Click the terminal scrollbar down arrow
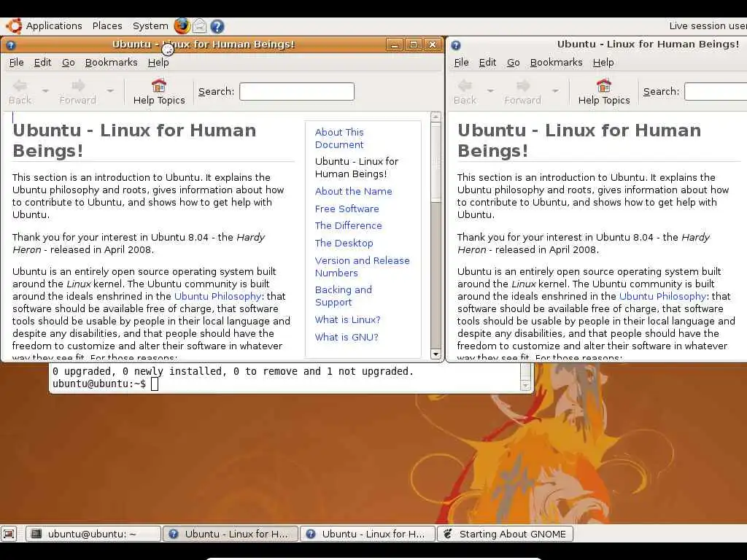The height and width of the screenshot is (560, 747). [x=526, y=385]
